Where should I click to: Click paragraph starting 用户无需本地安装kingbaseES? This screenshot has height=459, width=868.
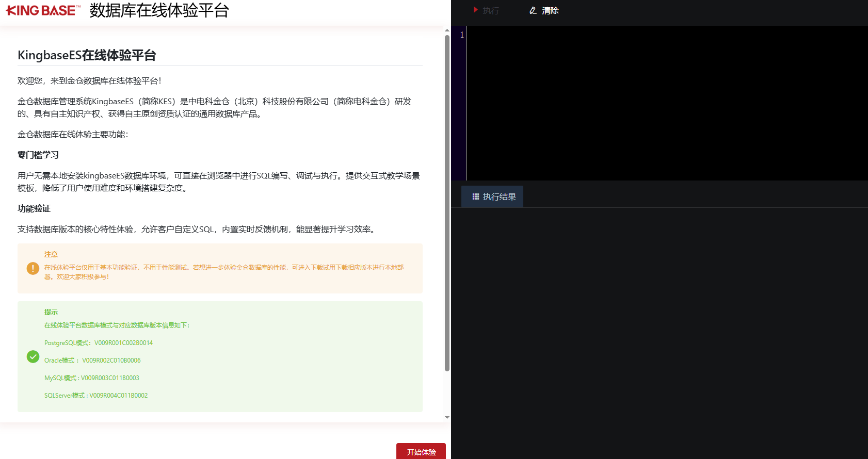(219, 182)
